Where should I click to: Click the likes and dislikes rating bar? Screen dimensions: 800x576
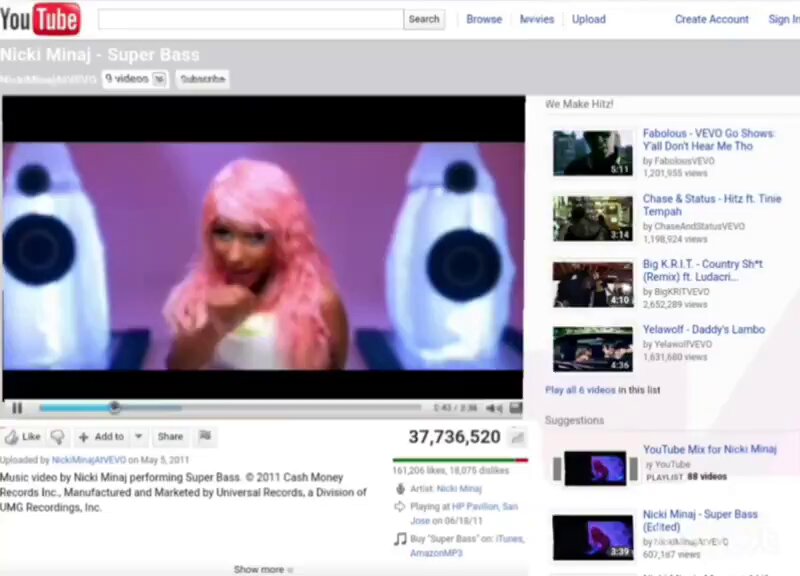[460, 460]
